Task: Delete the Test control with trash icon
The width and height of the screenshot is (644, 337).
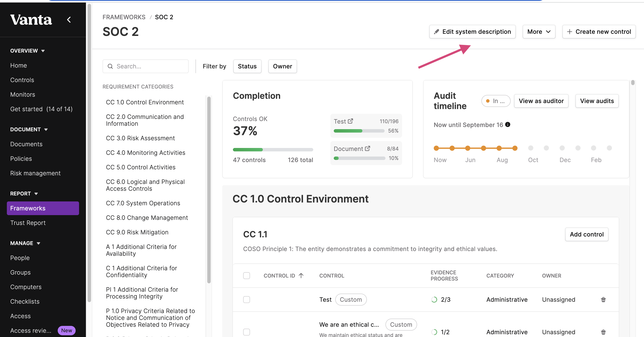Action: click(x=603, y=299)
